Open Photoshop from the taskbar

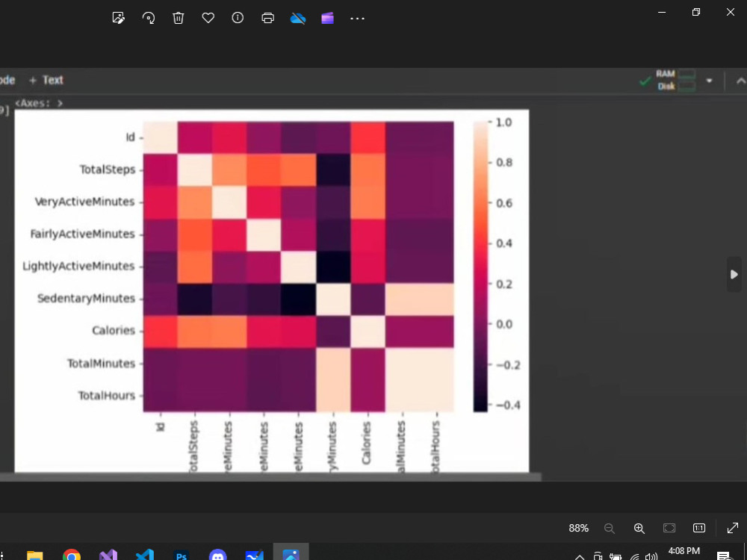(x=182, y=556)
